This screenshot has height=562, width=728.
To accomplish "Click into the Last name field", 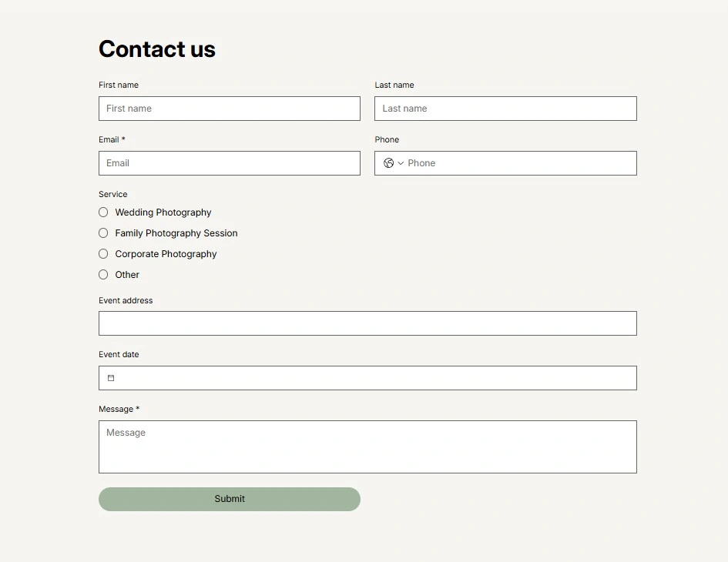I will 505,109.
